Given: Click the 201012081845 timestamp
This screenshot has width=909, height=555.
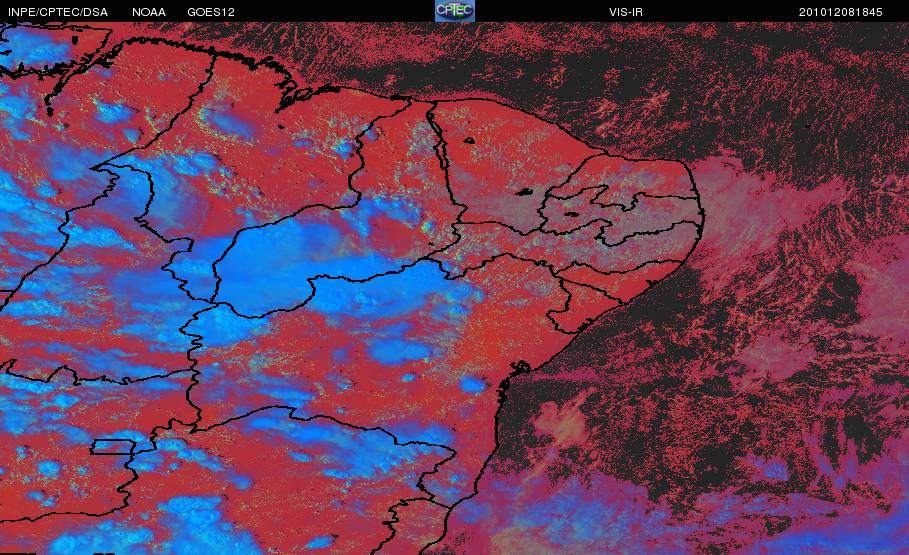Looking at the screenshot, I should click(841, 12).
